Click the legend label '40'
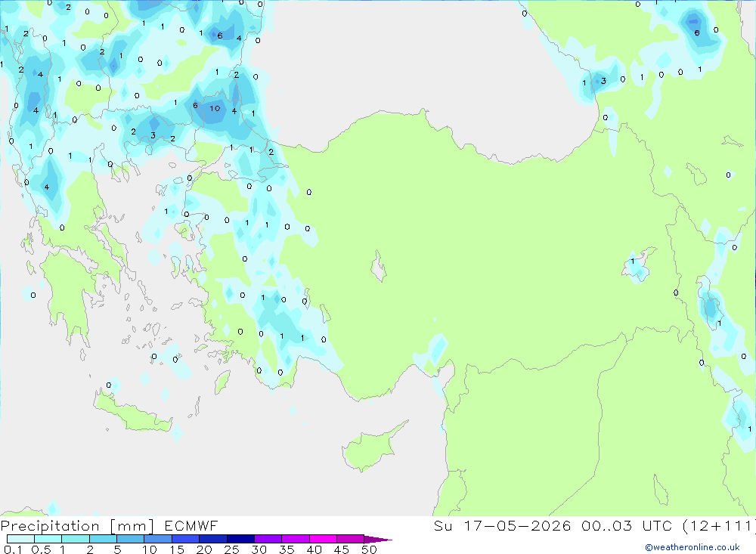Screen dimensions: 756x554 (314, 549)
